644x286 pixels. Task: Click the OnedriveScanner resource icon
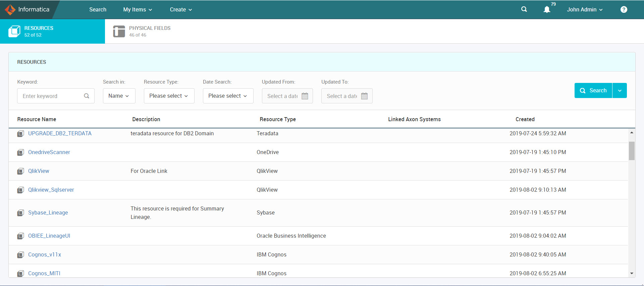pos(20,152)
